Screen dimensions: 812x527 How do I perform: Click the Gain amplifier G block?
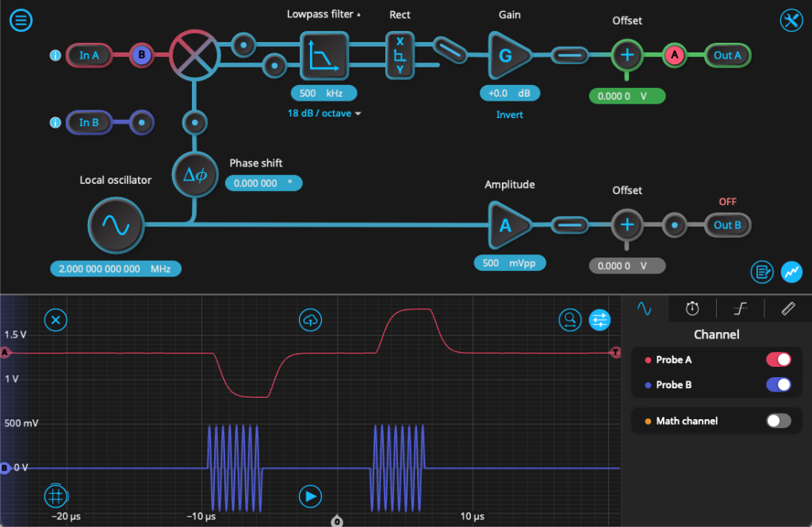(509, 55)
